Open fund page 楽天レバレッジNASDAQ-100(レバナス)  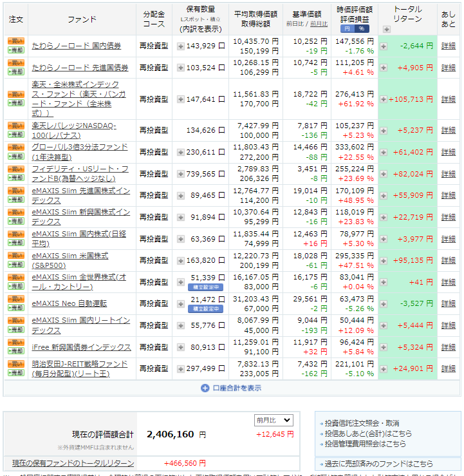(x=74, y=131)
